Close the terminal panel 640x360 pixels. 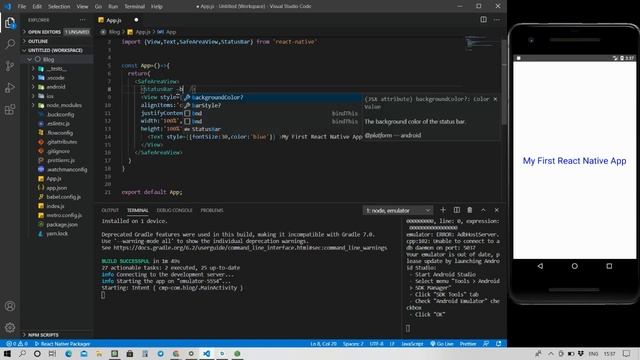pos(497,210)
